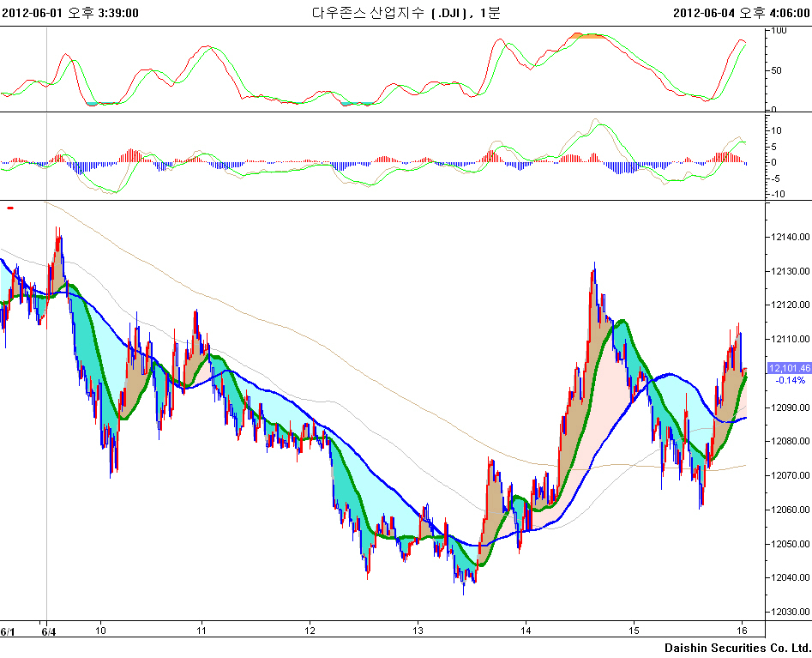Image resolution: width=812 pixels, height=658 pixels.
Task: Click the 100 level on stochastic axis
Action: pos(779,31)
